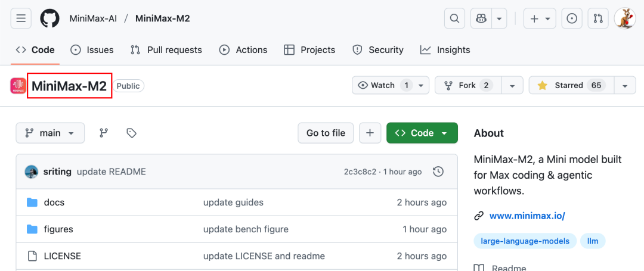Toggle the Watch notifications button
Image resolution: width=644 pixels, height=271 pixels.
coord(384,85)
